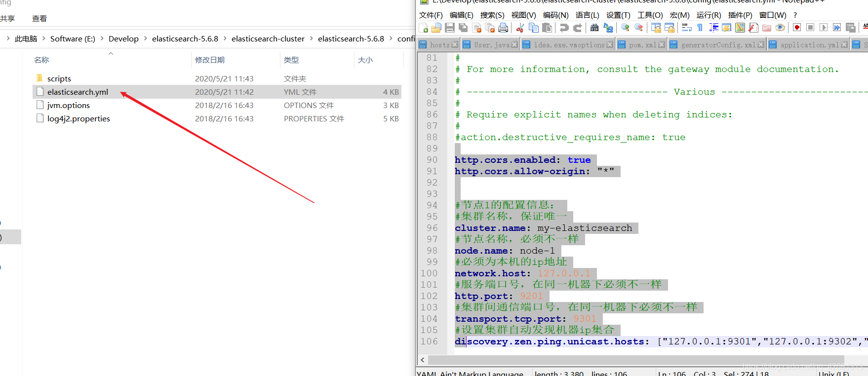
Task: Stop macro recording
Action: (810, 28)
